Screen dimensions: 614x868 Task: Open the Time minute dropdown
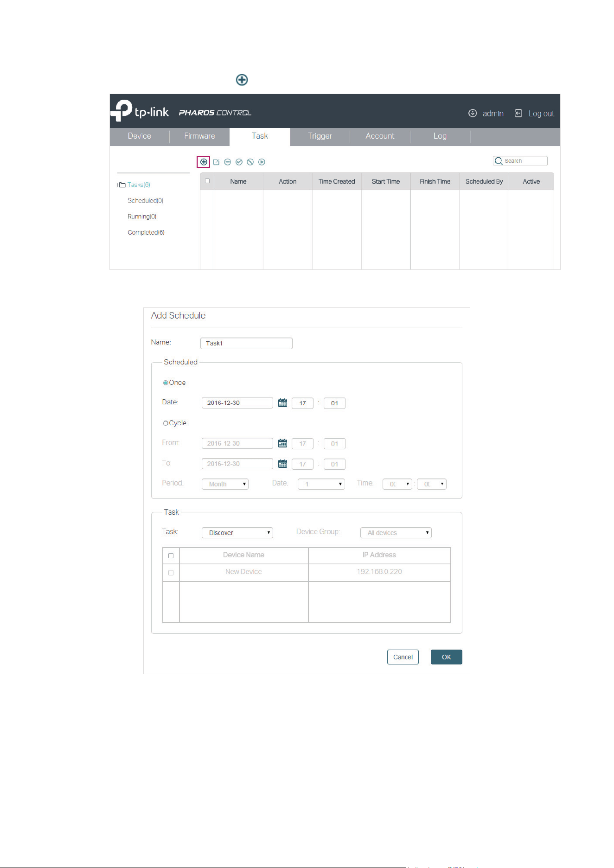431,484
